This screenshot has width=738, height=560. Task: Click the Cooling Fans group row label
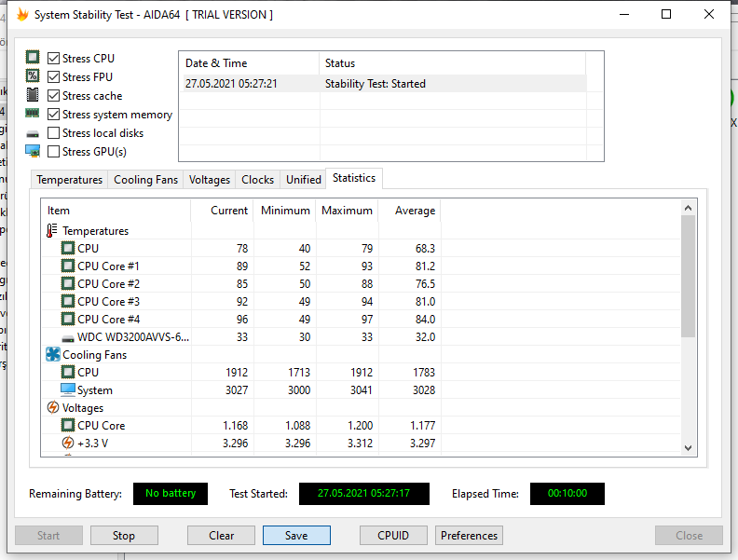95,355
